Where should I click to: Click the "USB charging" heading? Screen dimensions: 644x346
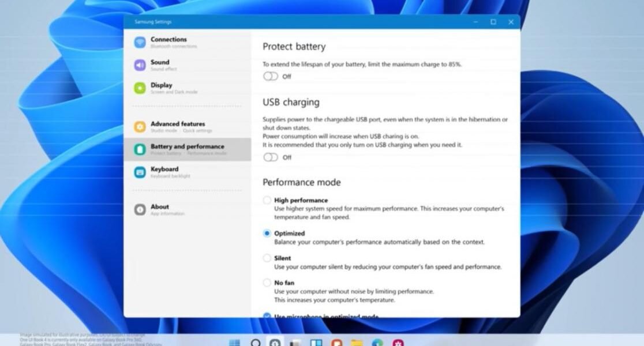coord(291,102)
